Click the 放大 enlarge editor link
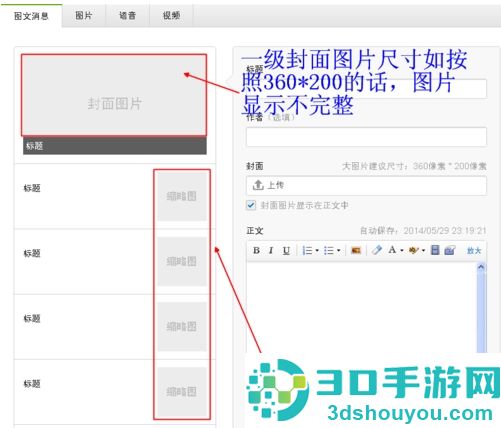The image size is (501, 428). click(x=474, y=251)
